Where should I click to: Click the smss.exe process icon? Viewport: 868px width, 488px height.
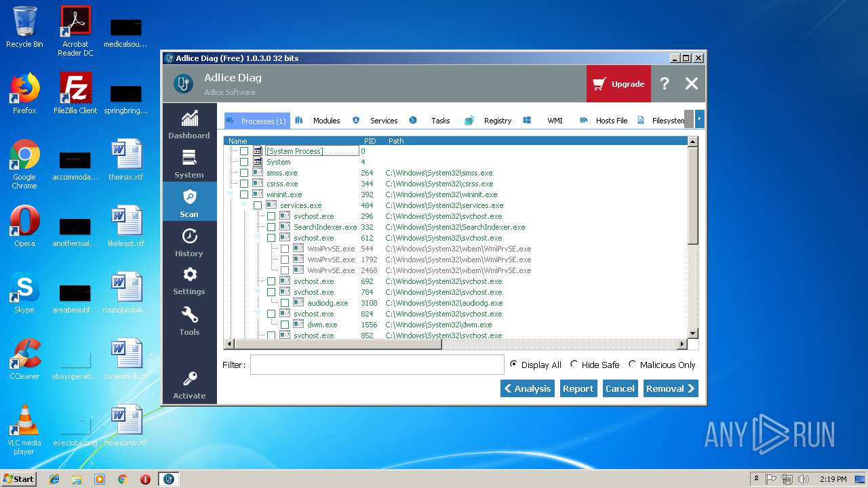[258, 173]
